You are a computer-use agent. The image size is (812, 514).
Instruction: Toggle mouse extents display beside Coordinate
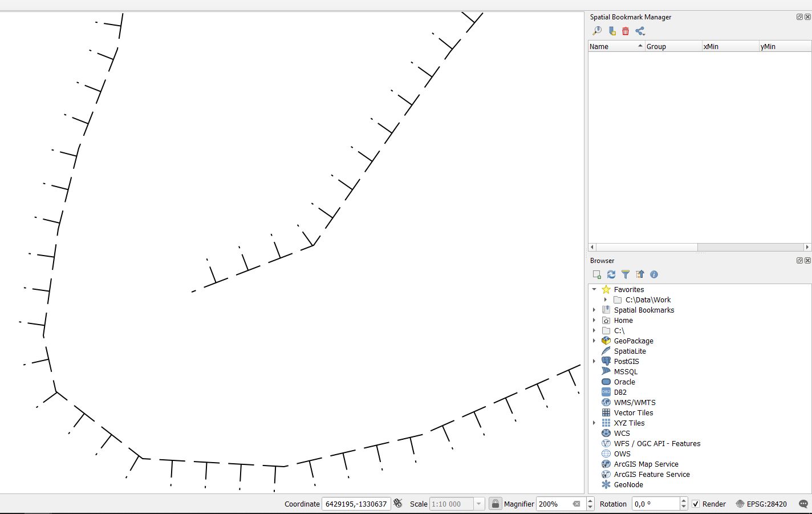pyautogui.click(x=398, y=504)
